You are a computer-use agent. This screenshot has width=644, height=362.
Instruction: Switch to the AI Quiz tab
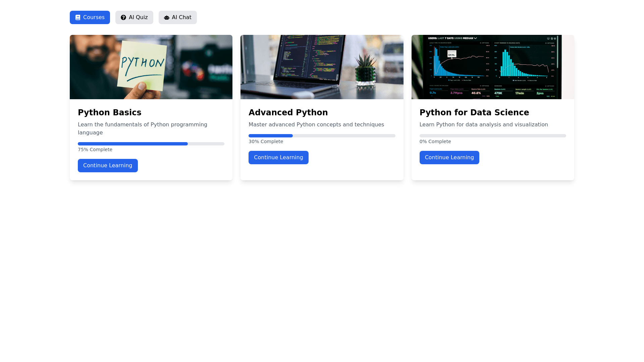point(134,17)
